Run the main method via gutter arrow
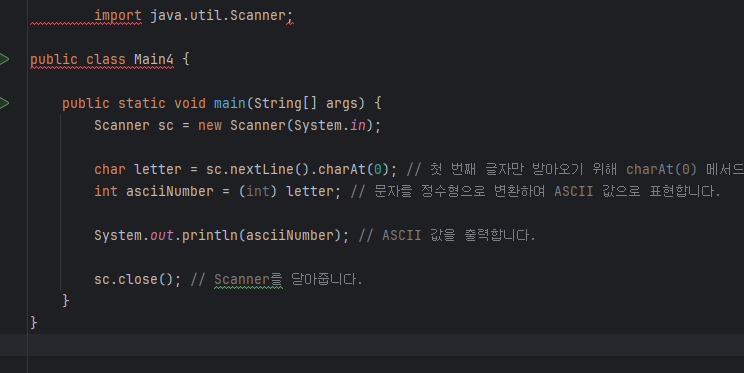 click(4, 103)
